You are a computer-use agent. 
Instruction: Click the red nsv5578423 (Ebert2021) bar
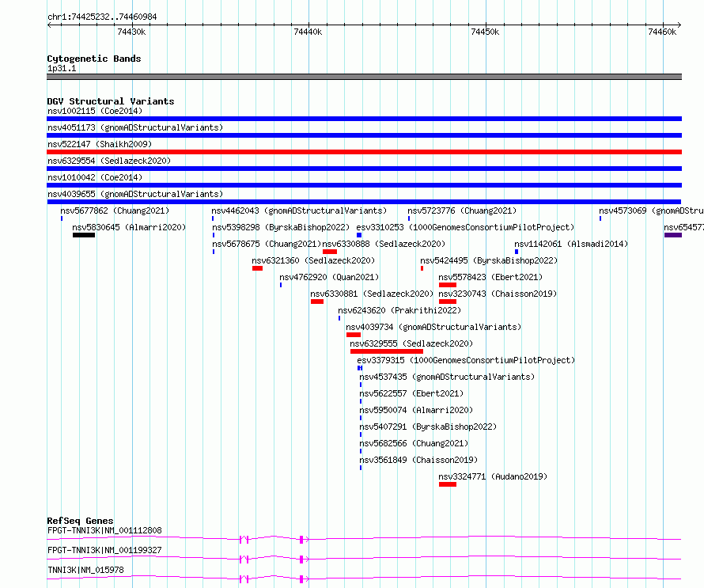[x=448, y=285]
